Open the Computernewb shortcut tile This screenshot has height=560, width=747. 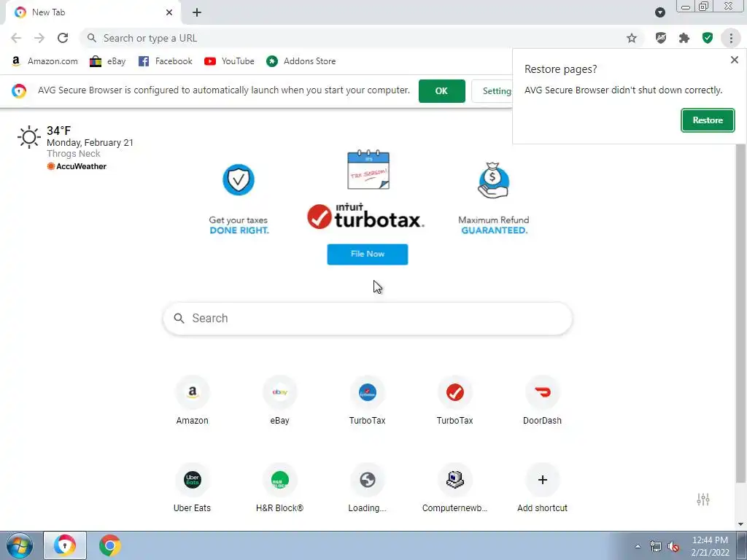(455, 488)
